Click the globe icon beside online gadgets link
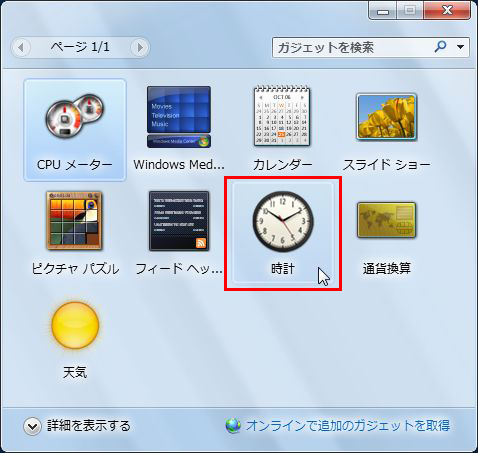478x453 pixels. pos(233,426)
